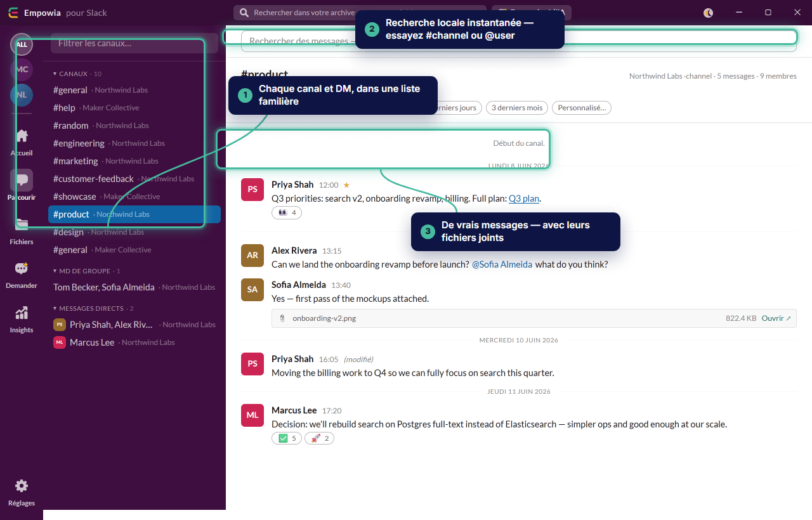Click the rocket reaction with count 2
This screenshot has width=812, height=520.
click(319, 438)
